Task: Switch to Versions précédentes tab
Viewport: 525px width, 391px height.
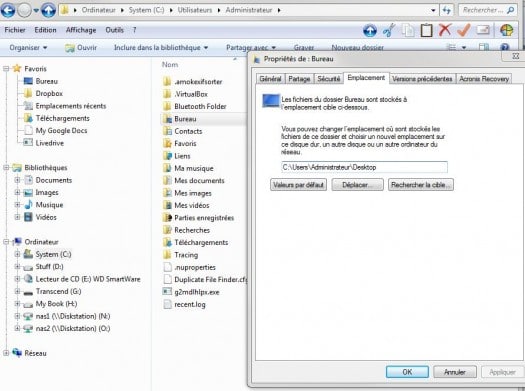Action: click(x=422, y=79)
